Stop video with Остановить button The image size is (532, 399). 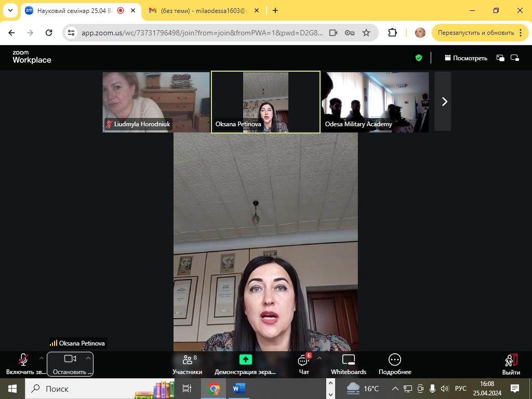click(x=70, y=364)
